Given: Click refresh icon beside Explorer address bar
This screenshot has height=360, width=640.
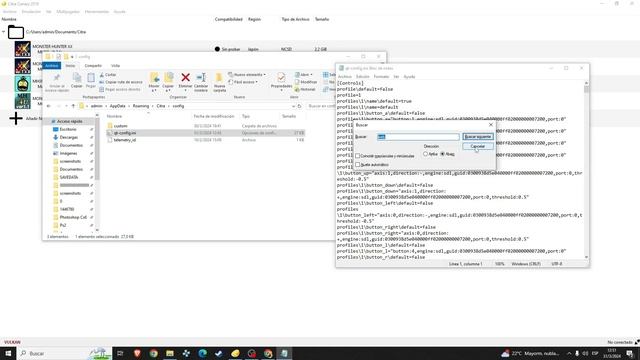Looking at the screenshot, I should [x=299, y=106].
